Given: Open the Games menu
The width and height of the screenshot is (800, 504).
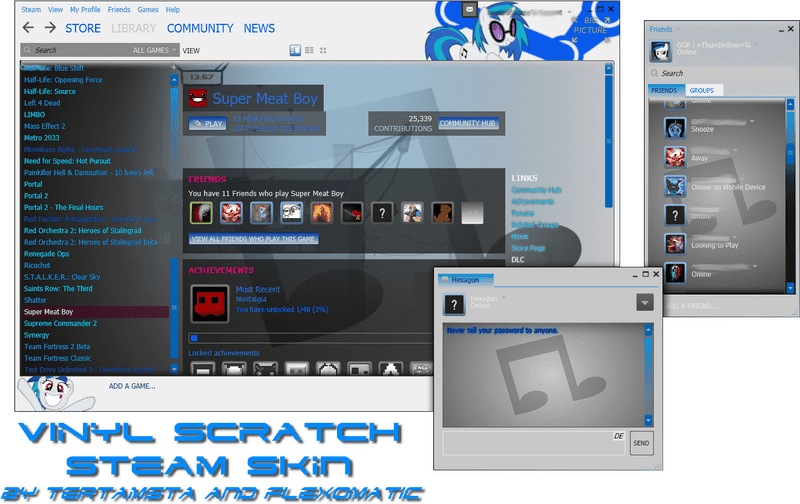Looking at the screenshot, I should click(x=148, y=10).
